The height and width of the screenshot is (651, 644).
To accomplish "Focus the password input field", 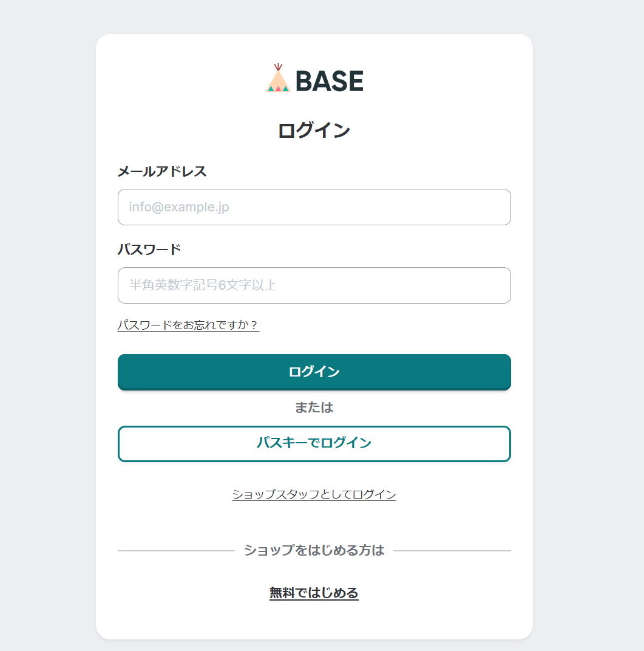I will [x=314, y=285].
